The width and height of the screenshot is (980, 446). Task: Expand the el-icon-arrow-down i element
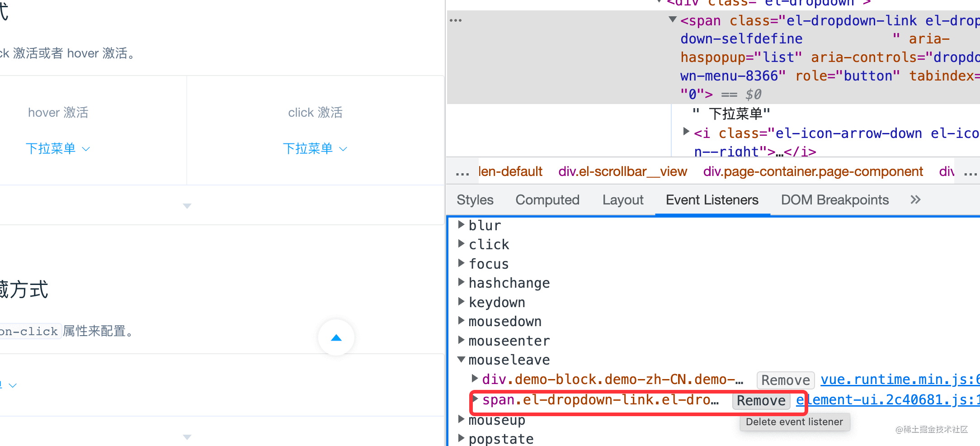click(686, 132)
